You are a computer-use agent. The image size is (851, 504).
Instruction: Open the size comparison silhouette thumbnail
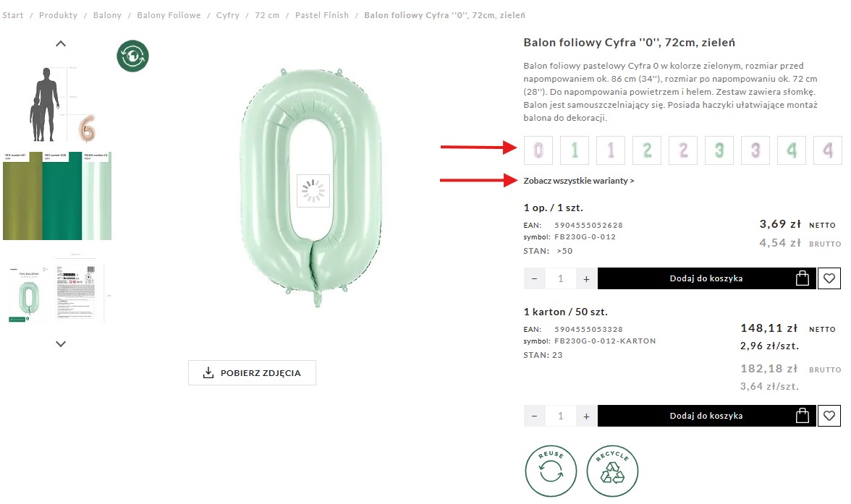pyautogui.click(x=57, y=103)
